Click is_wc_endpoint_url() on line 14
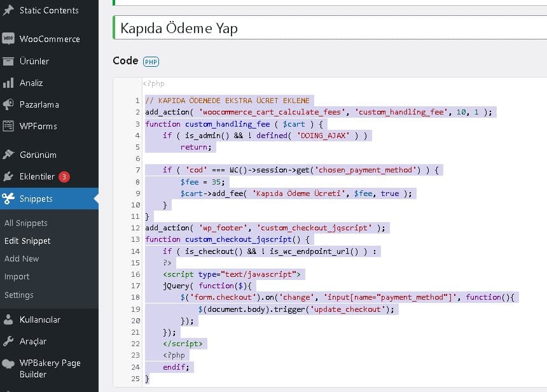Viewport: 547px width, 392px height. coord(314,251)
